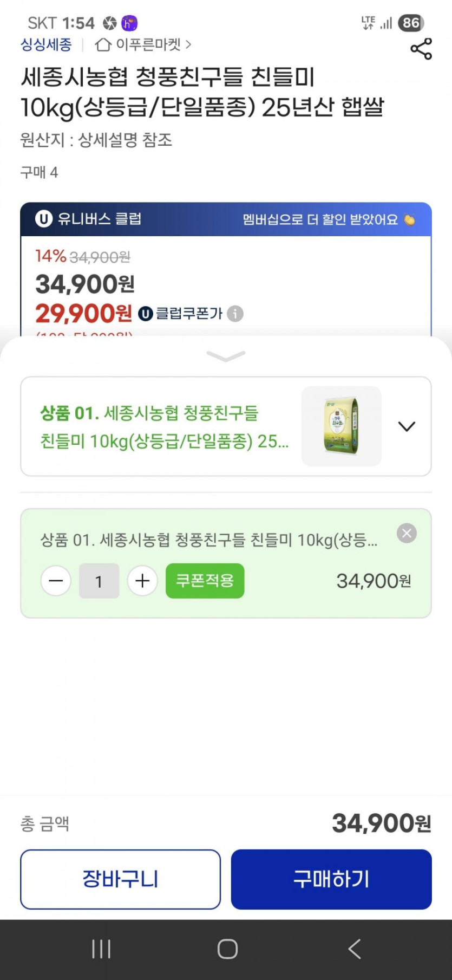Viewport: 452px width, 980px height.
Task: Expand the 상품 01 option dropdown
Action: pos(407,426)
